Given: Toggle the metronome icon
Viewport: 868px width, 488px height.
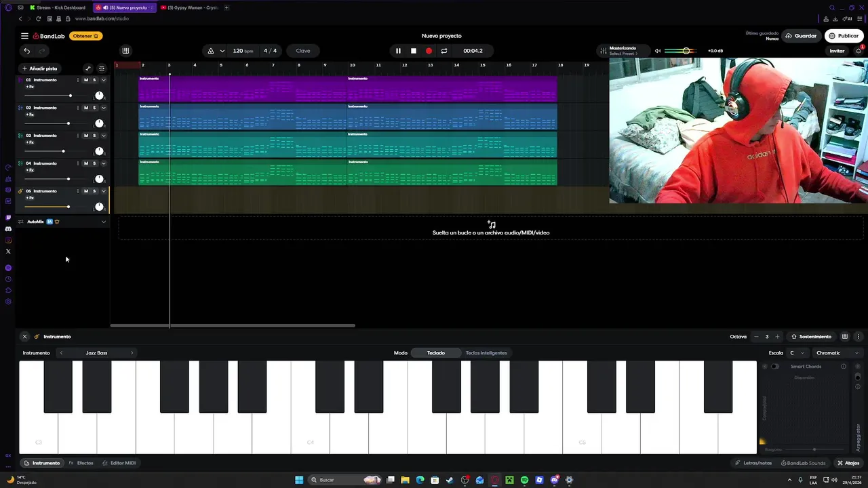Looking at the screenshot, I should 211,51.
